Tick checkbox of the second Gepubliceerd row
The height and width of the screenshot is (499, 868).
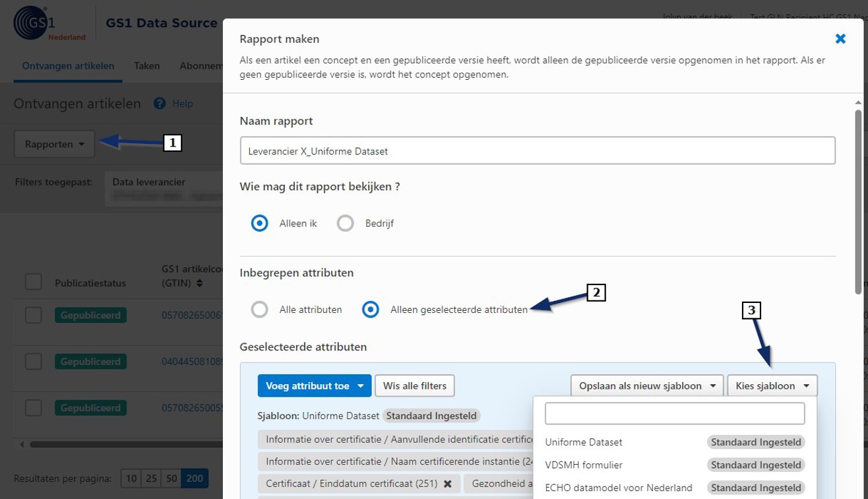coord(34,362)
